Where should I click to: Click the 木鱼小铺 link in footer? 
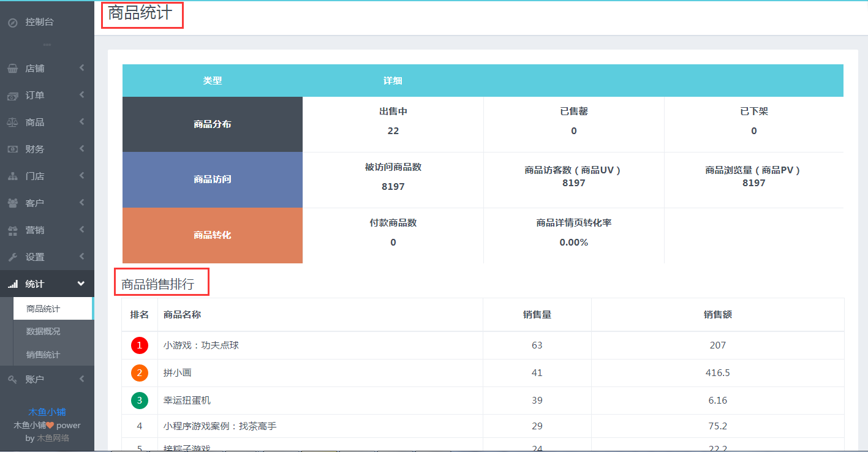(47, 412)
